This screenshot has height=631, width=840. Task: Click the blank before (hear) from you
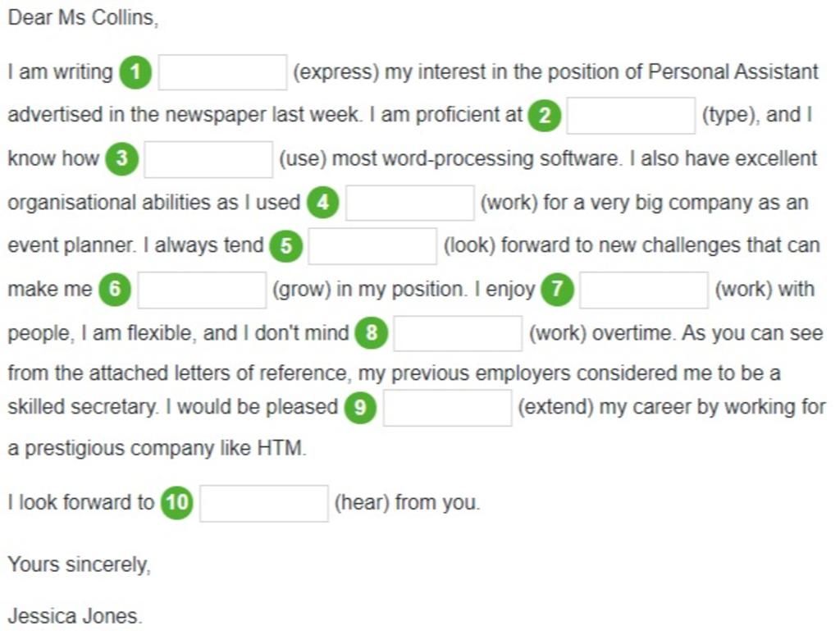click(x=264, y=504)
